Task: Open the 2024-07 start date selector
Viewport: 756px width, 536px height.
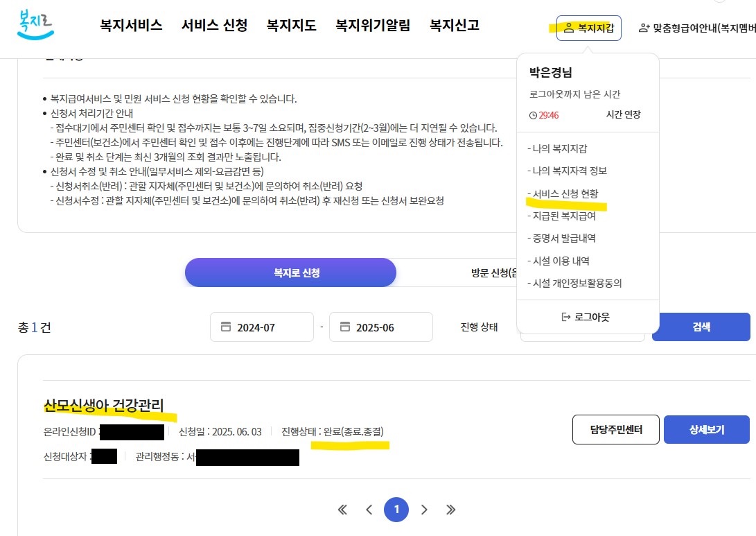Action: 261,327
